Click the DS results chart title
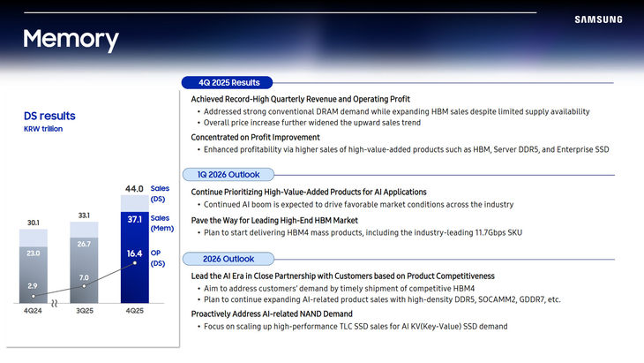The width and height of the screenshot is (644, 363). point(49,116)
